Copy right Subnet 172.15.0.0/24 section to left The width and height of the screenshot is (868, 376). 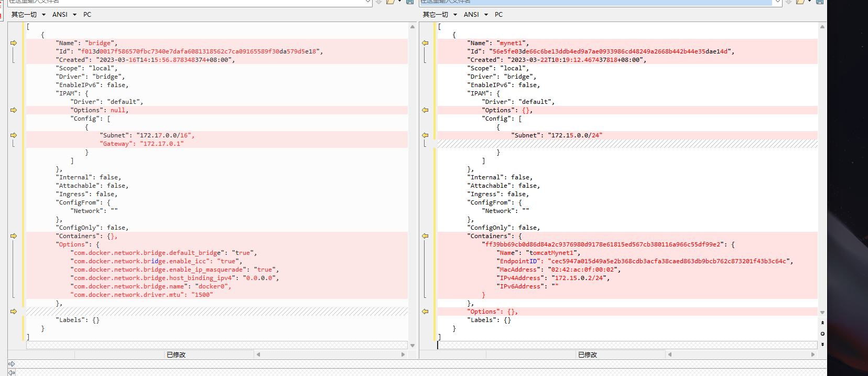click(425, 135)
